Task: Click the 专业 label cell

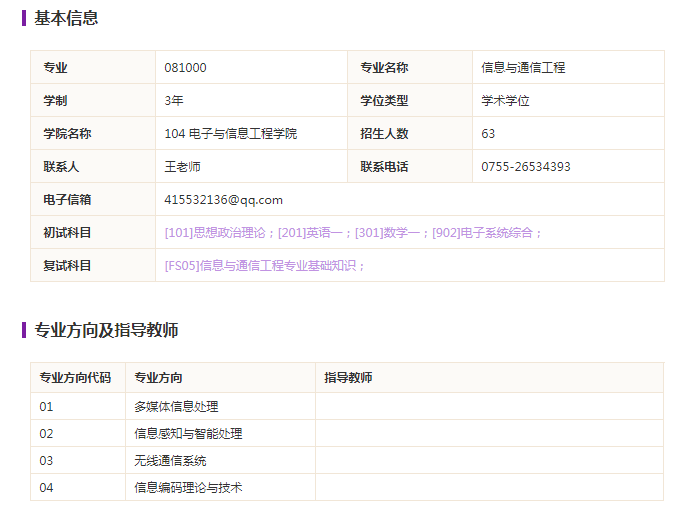Action: pyautogui.click(x=93, y=67)
